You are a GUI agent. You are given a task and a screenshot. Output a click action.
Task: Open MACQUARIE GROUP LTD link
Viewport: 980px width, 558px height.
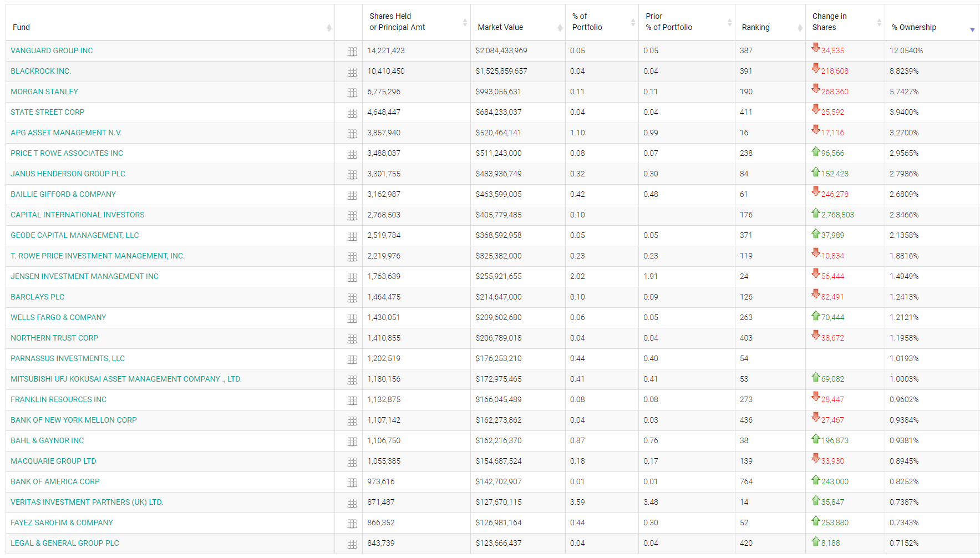click(53, 461)
